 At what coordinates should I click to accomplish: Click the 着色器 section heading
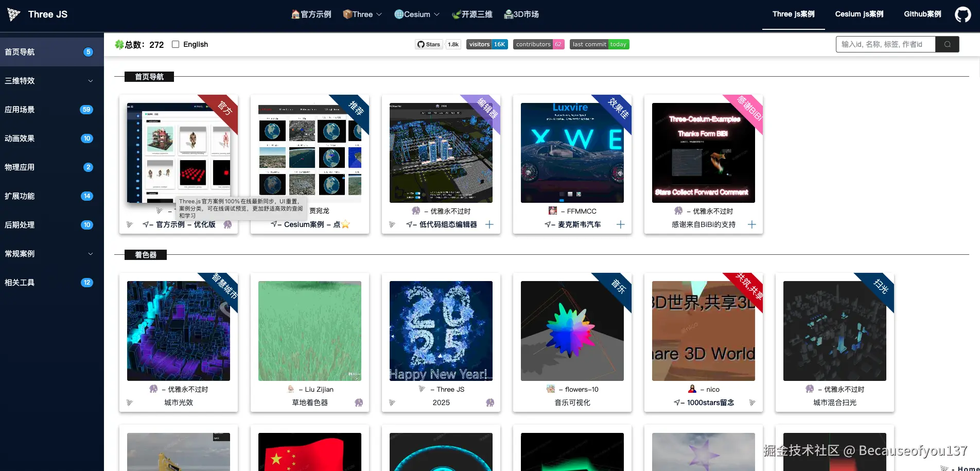[x=146, y=255]
